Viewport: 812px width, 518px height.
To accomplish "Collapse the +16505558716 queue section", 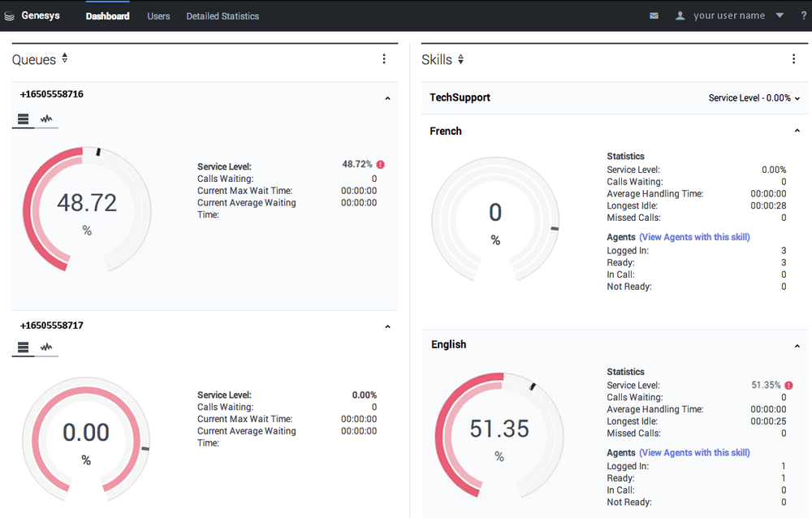I will (x=387, y=98).
